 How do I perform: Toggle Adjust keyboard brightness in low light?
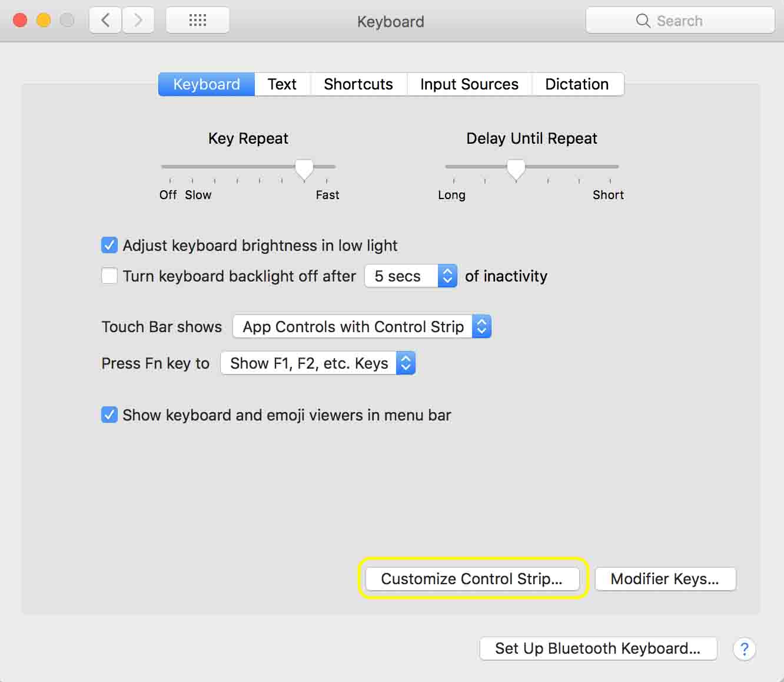109,245
